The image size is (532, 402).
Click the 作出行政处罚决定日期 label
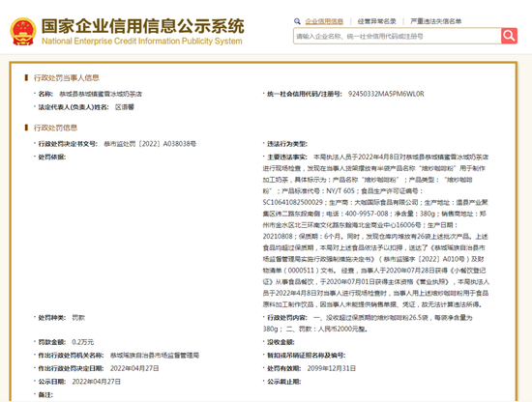point(71,368)
